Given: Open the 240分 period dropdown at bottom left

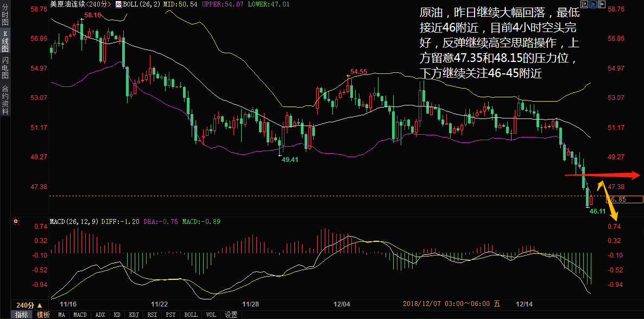Looking at the screenshot, I should tap(29, 305).
